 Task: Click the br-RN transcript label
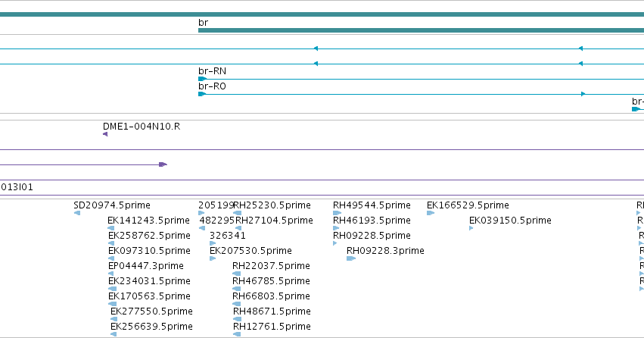213,71
